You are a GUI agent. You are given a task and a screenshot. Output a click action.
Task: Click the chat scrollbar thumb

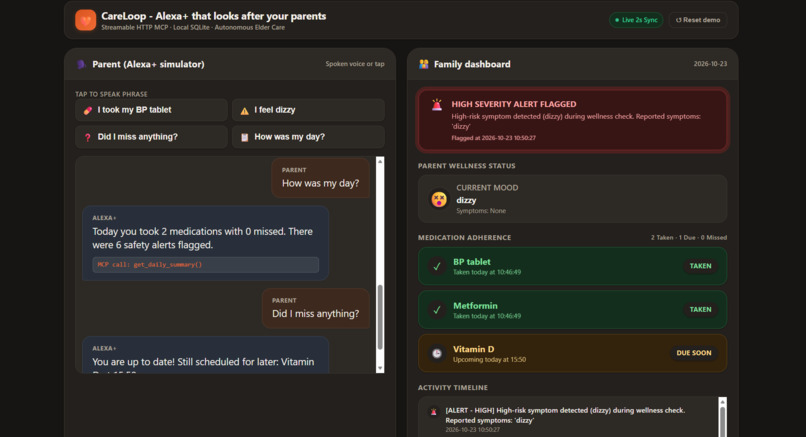(380, 317)
